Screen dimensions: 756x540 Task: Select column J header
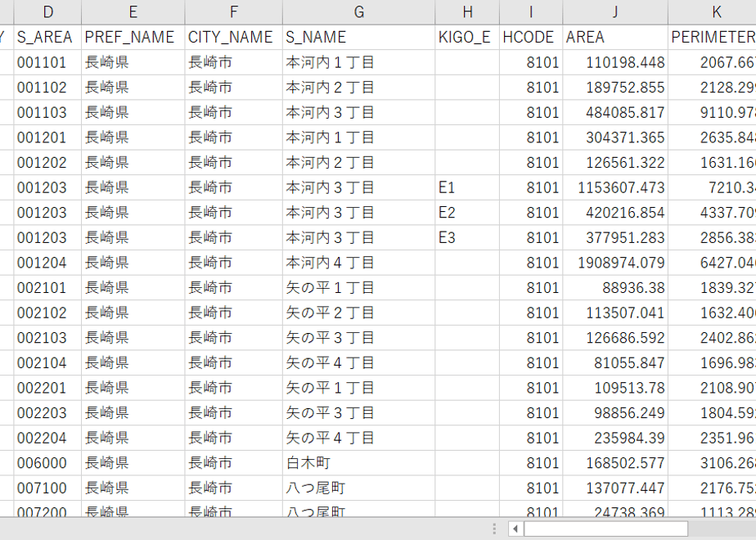click(615, 12)
